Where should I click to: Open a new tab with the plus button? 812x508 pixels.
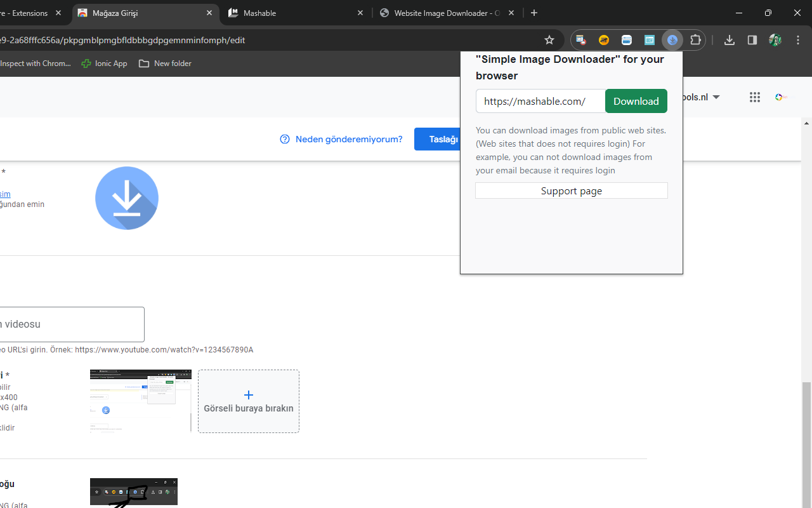coord(534,13)
